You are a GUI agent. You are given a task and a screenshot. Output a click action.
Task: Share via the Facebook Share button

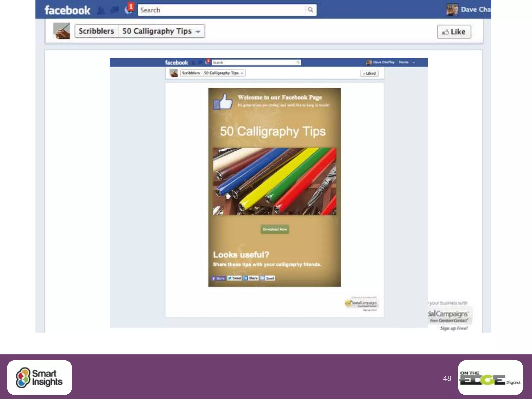coord(218,278)
